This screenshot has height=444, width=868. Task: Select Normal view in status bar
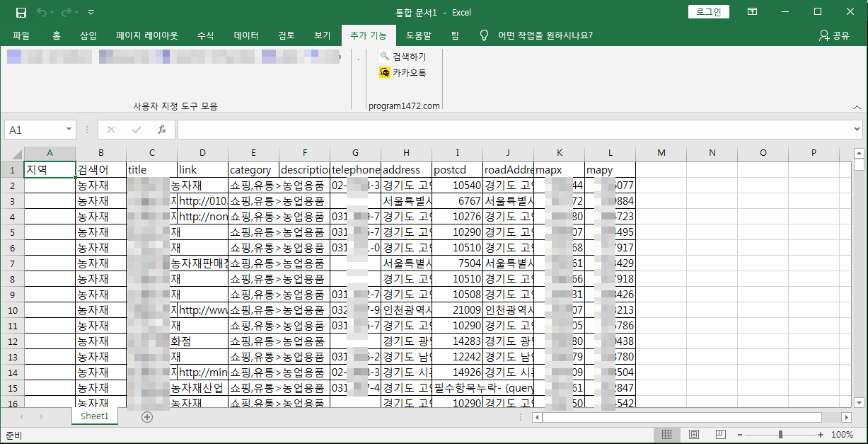tap(666, 434)
